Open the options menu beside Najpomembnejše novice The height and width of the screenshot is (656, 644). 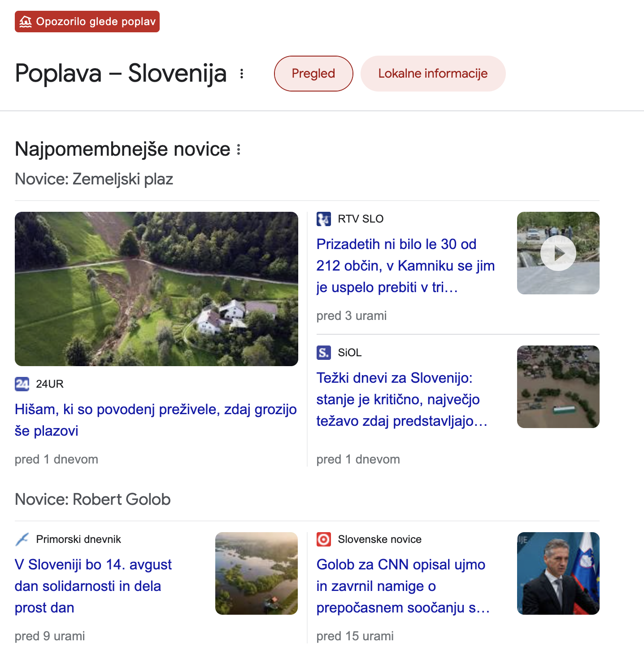pyautogui.click(x=239, y=149)
